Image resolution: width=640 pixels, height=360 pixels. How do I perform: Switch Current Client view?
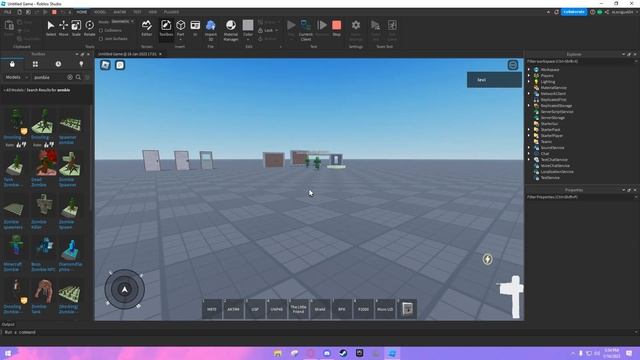[306, 30]
